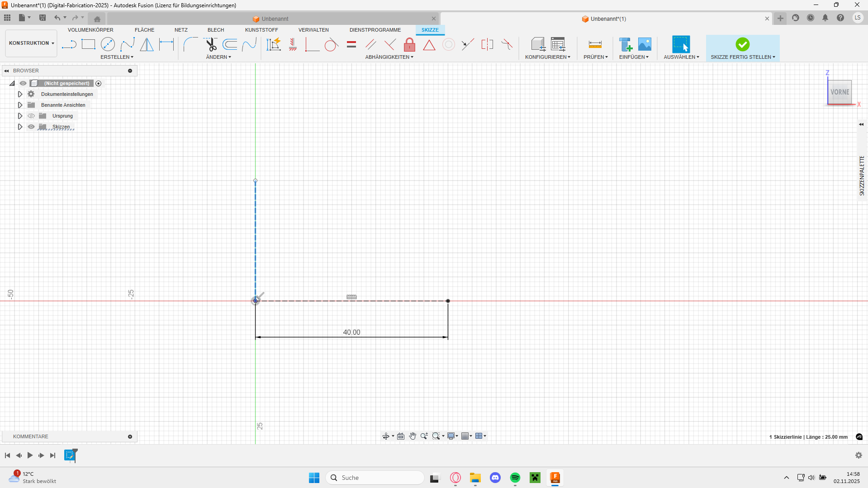Image resolution: width=868 pixels, height=488 pixels.
Task: Open the ABHÄNGIGKEITEN dropdown menu
Action: click(389, 57)
